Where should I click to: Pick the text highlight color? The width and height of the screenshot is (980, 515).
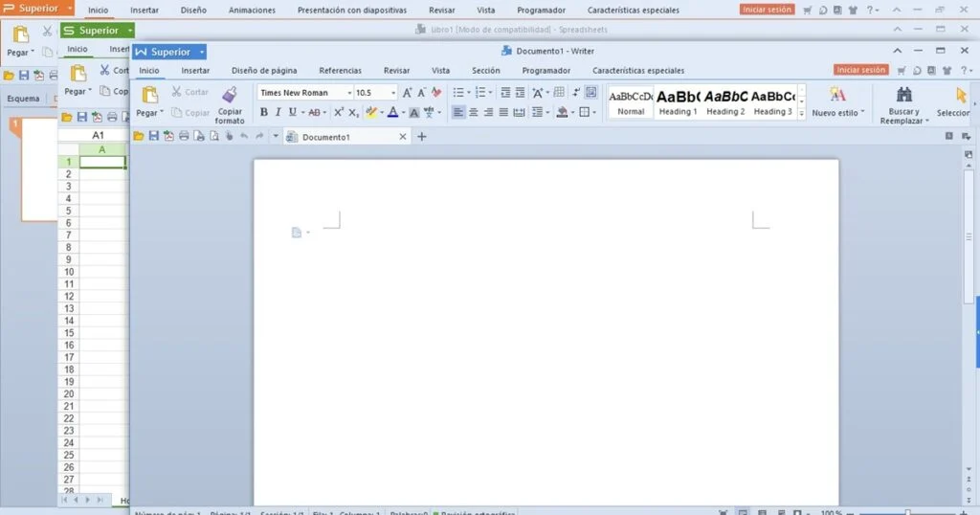(x=371, y=113)
